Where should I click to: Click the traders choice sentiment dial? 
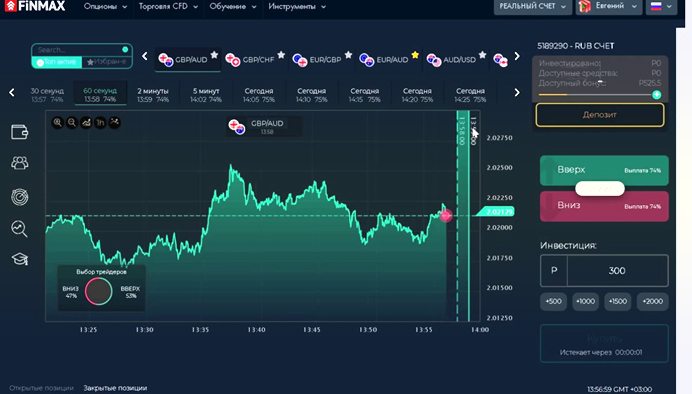[98, 291]
